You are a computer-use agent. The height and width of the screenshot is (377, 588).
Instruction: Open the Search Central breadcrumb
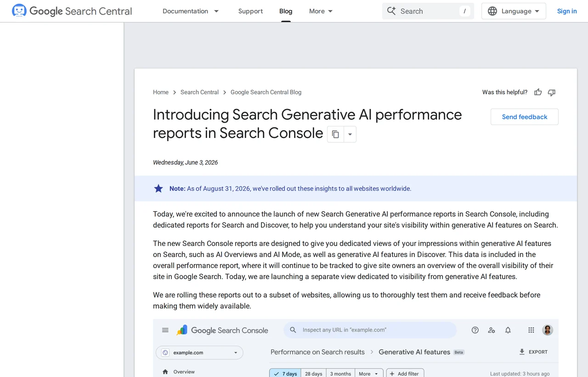[x=199, y=92]
